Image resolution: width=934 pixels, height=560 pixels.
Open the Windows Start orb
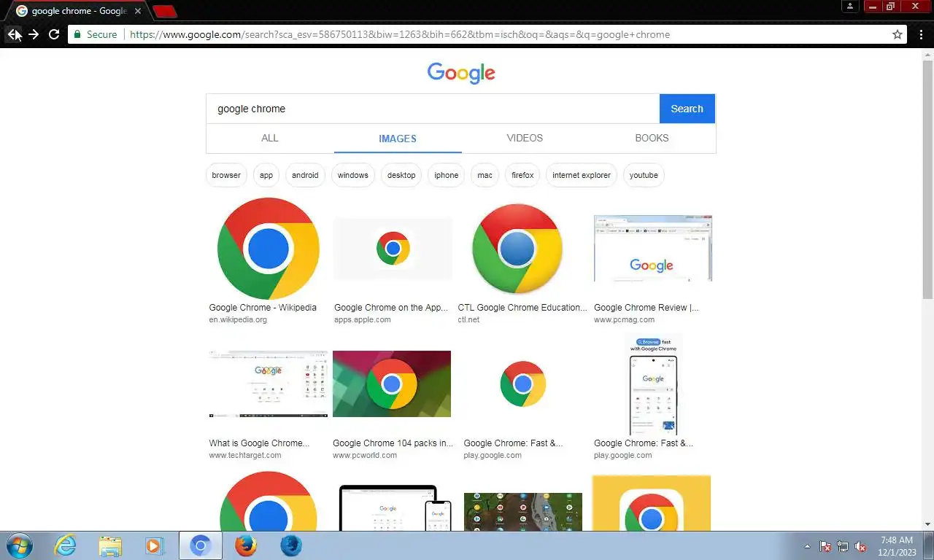click(19, 545)
